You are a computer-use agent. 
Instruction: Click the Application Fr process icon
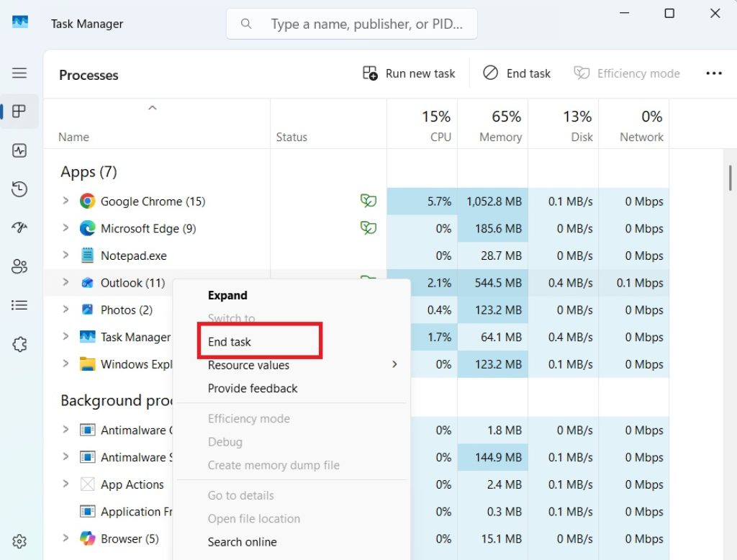87,511
